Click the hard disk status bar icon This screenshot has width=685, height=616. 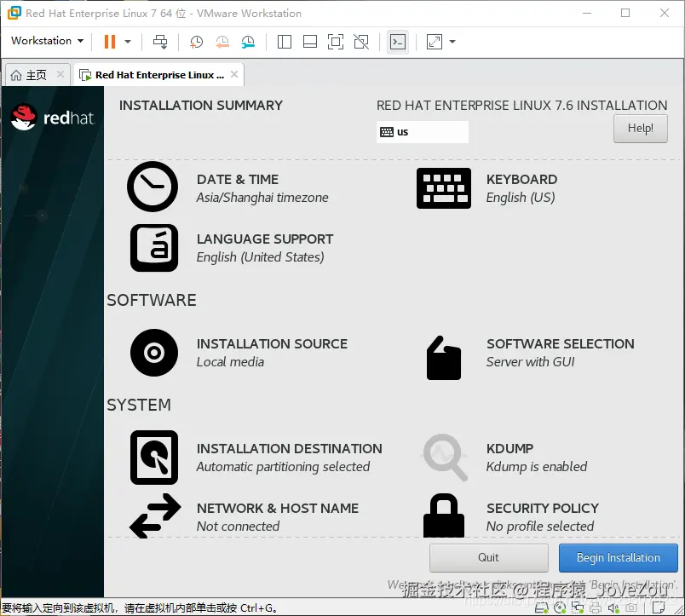click(541, 607)
